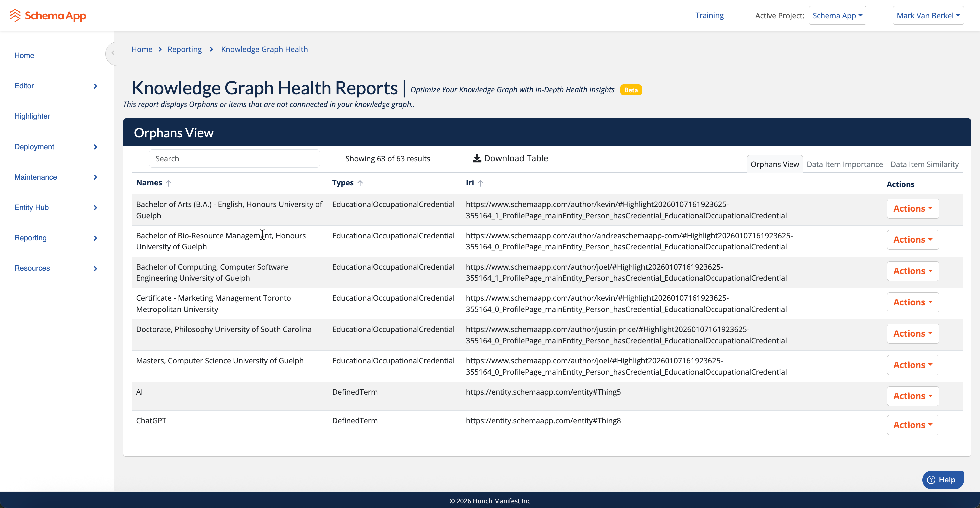Open the Training link
Screen dimensions: 980x508
tap(709, 16)
